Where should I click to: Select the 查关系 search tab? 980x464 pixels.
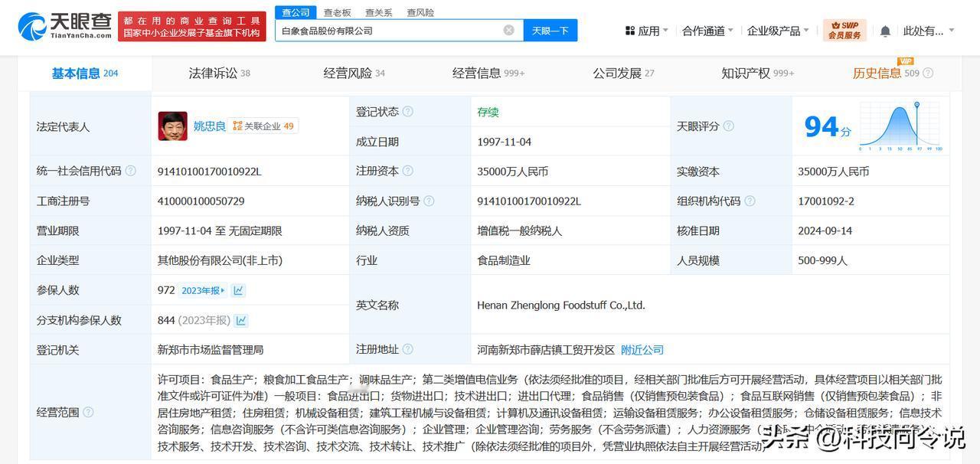(x=379, y=12)
